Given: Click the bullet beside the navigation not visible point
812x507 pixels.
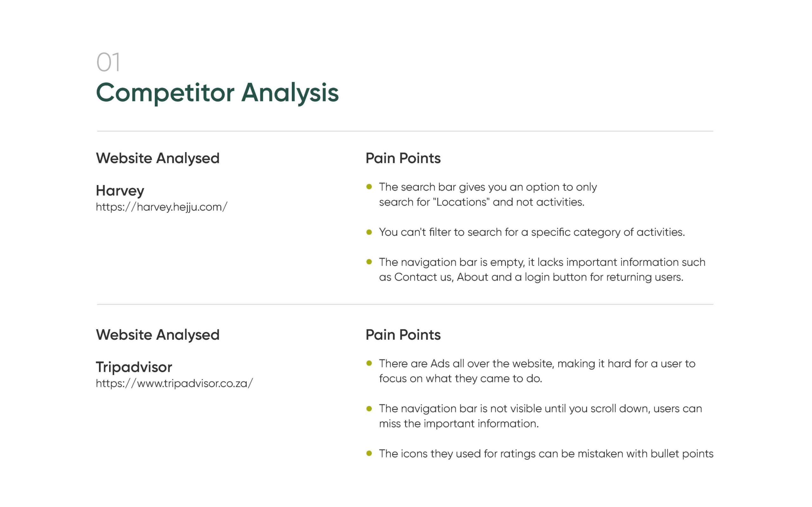Looking at the screenshot, I should tap(369, 408).
